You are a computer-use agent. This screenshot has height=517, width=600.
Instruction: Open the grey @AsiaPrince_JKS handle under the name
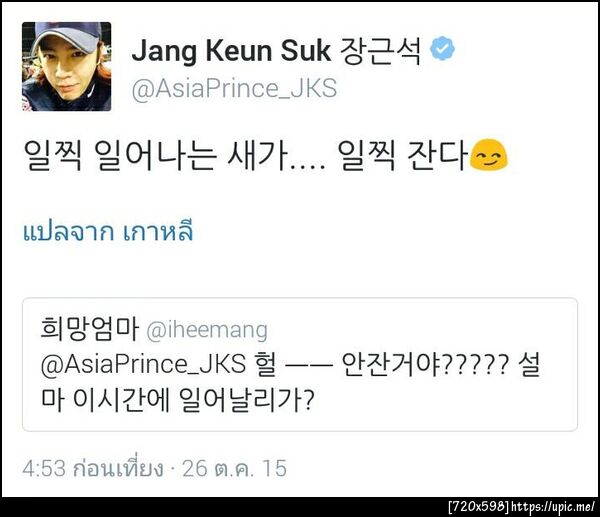(234, 89)
